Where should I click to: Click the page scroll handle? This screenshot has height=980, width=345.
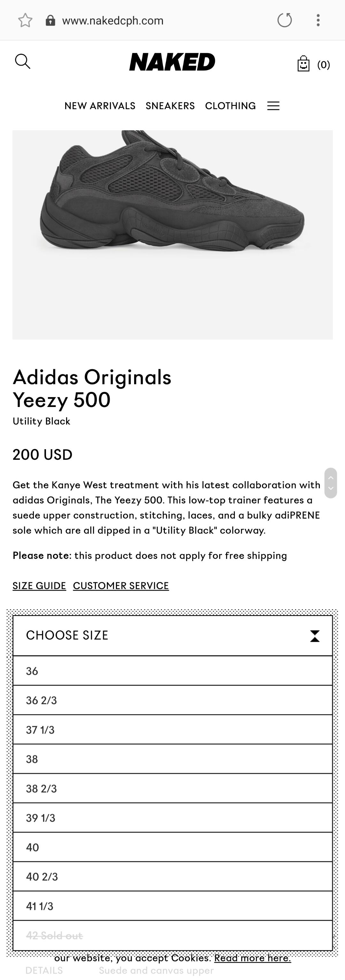coord(331,483)
